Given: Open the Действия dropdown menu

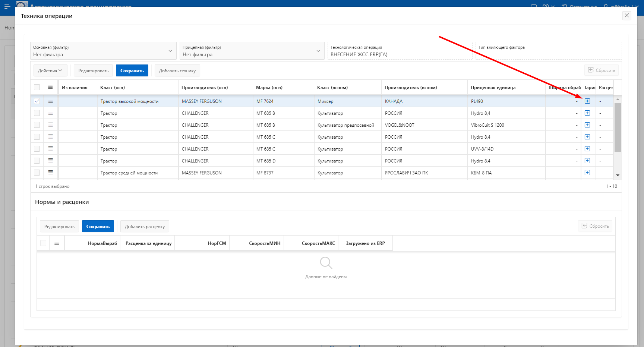Looking at the screenshot, I should (x=50, y=70).
